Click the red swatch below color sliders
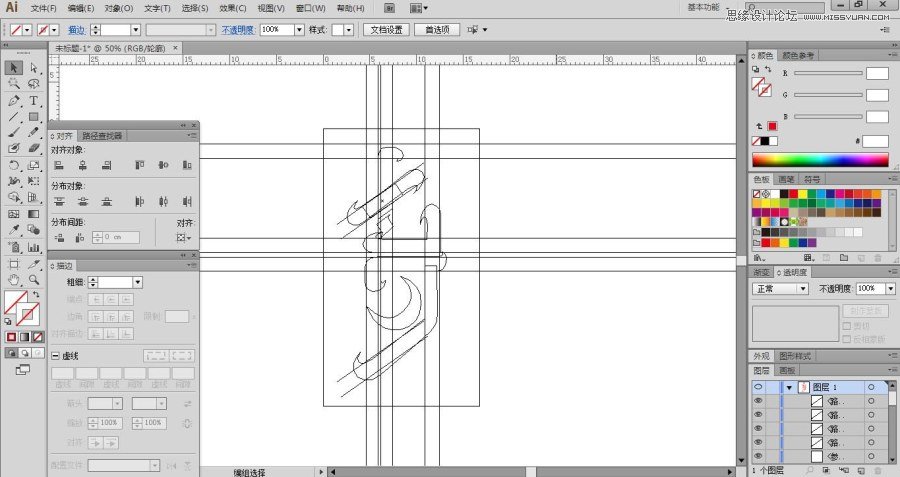Image resolution: width=900 pixels, height=477 pixels. [773, 126]
